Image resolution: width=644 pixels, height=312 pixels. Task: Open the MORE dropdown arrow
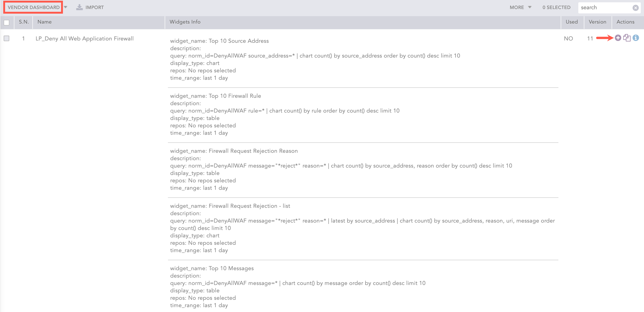[529, 7]
